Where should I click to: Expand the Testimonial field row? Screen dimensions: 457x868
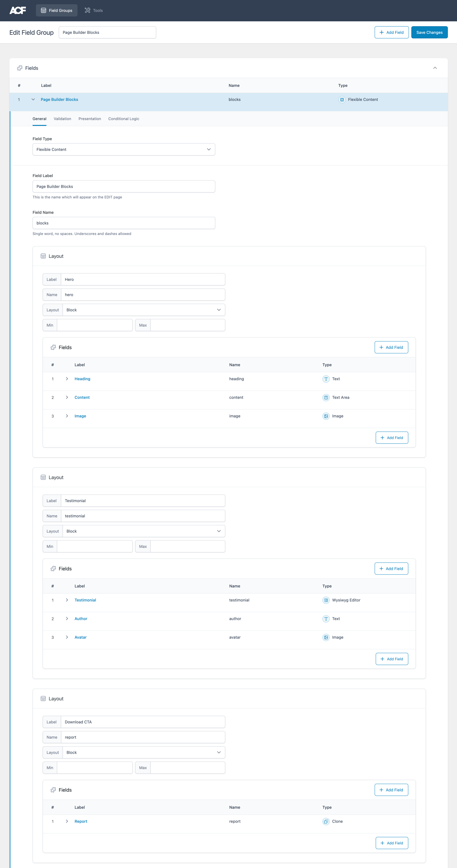67,600
